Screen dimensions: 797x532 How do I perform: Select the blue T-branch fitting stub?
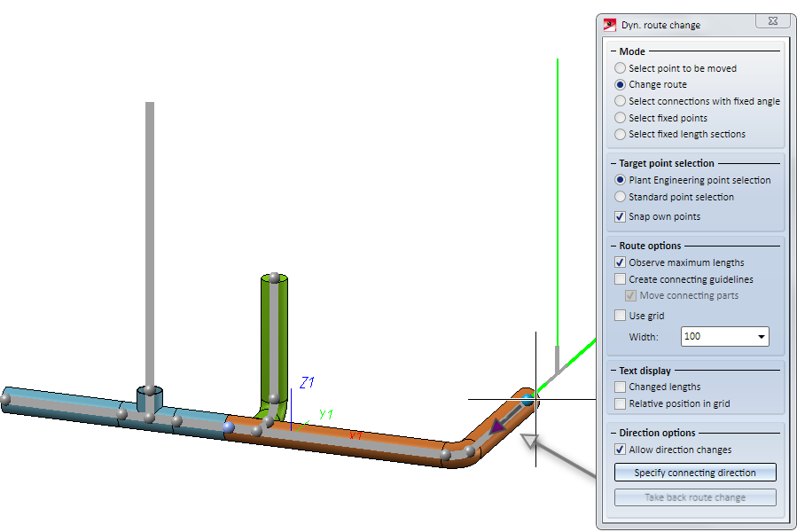click(150, 398)
